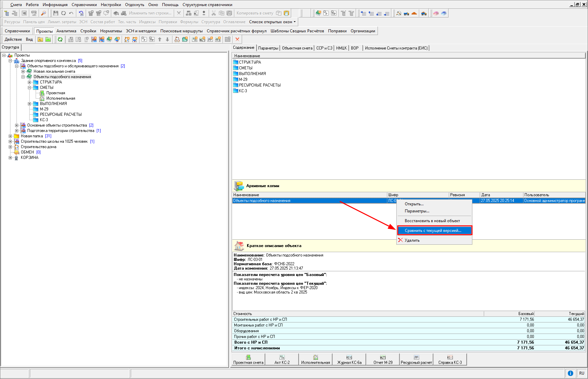Click the hammer and sickle toolbar icon

[399, 13]
